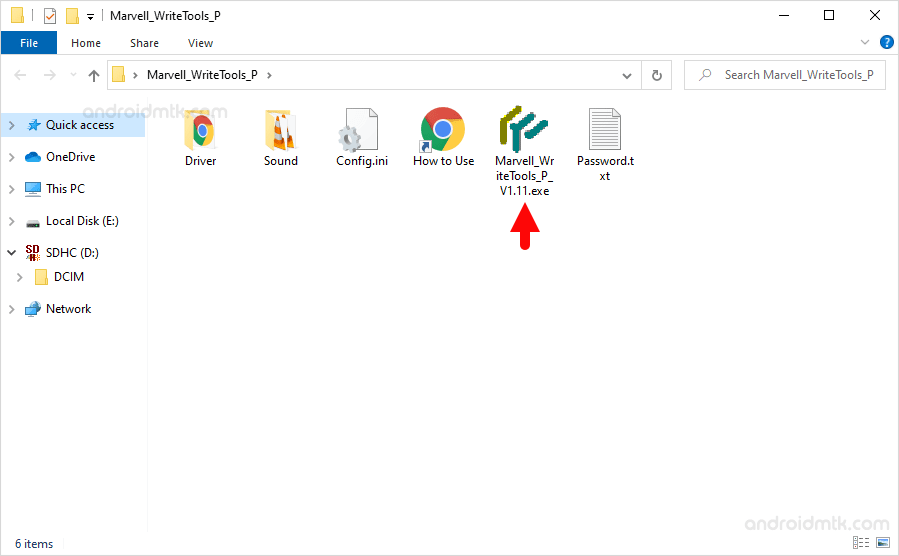
Task: Open the address bar history dropdown
Action: [627, 76]
